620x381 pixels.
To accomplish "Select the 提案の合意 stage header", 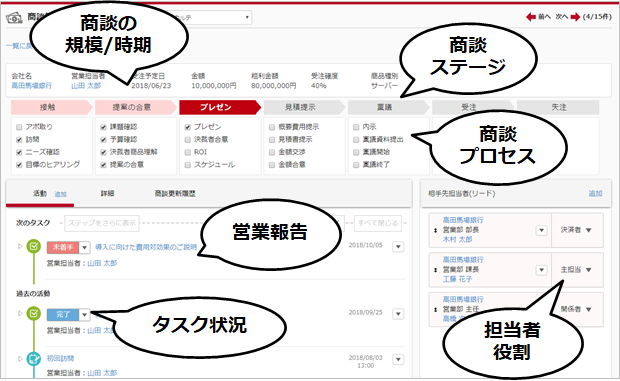I will click(136, 107).
